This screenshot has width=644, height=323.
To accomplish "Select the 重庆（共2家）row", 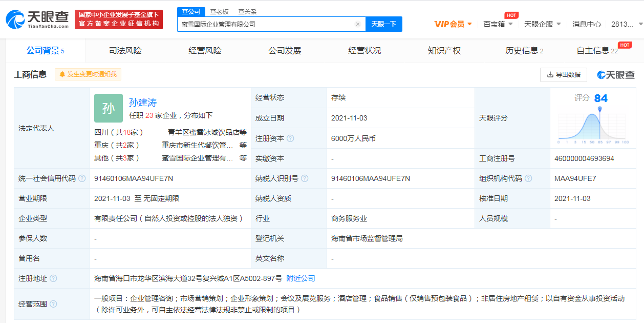I will (170, 145).
